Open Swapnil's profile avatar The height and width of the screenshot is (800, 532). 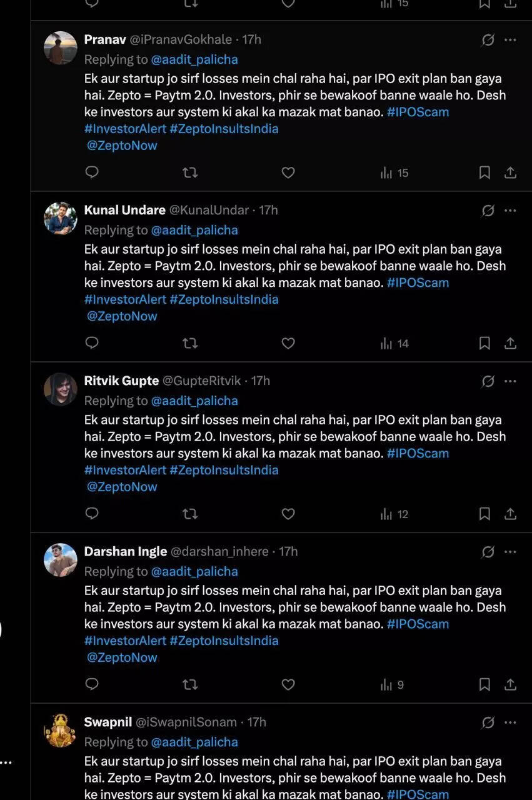(61, 731)
